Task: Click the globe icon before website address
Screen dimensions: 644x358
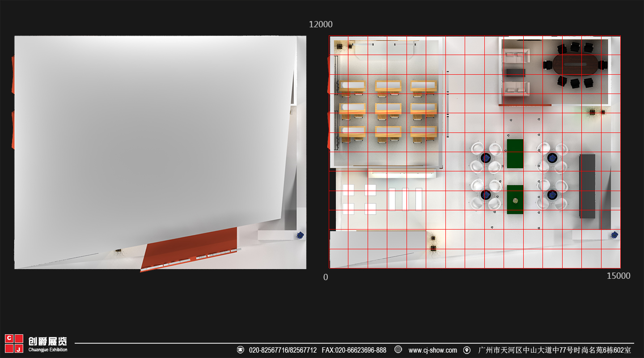Action: click(x=398, y=349)
